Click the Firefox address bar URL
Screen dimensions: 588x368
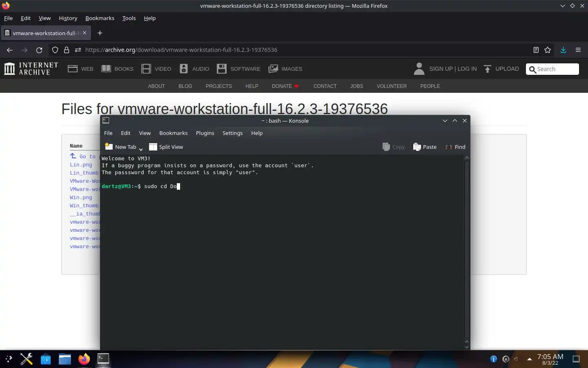pyautogui.click(x=181, y=50)
